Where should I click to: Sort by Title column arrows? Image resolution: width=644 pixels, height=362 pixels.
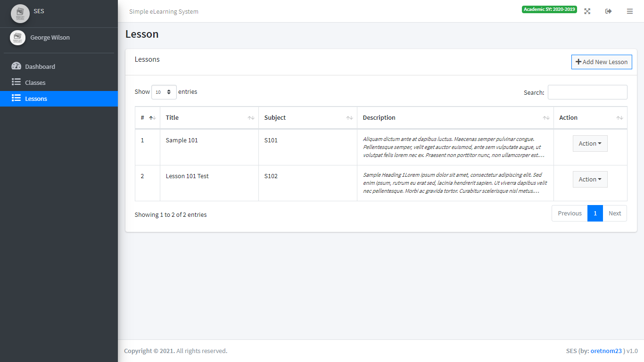251,118
